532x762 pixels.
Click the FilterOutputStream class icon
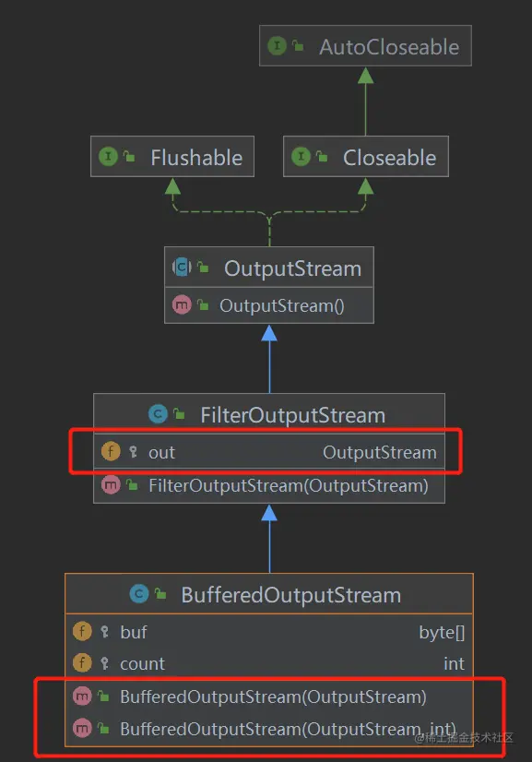point(158,414)
